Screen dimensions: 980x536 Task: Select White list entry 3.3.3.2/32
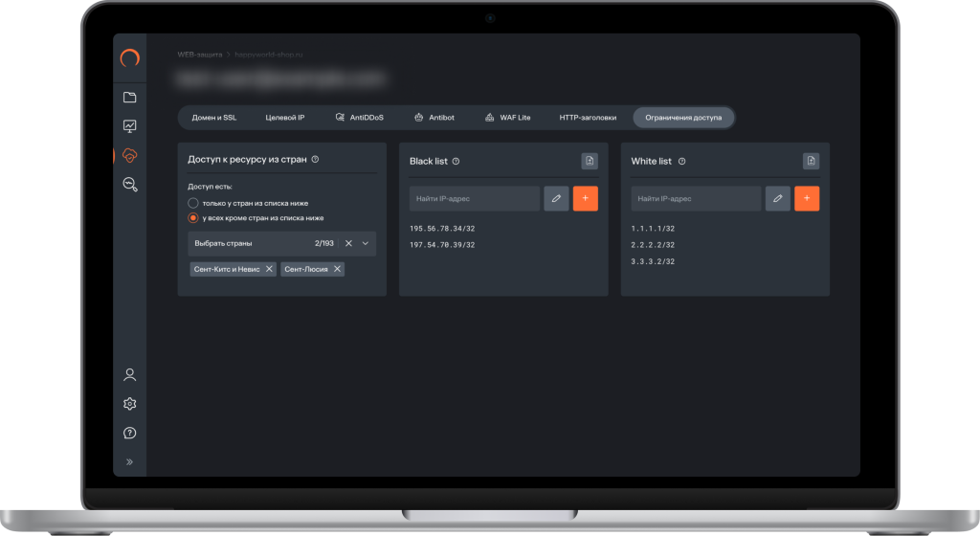pyautogui.click(x=653, y=261)
